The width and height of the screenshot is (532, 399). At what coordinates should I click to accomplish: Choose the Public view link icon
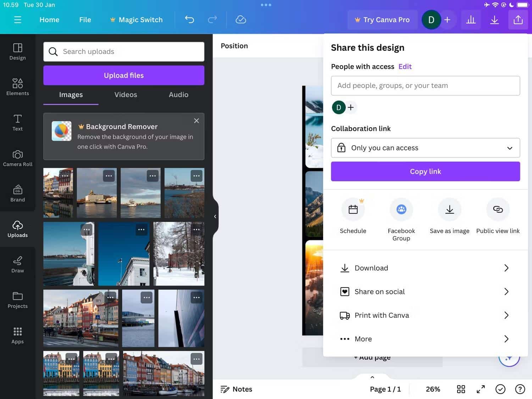(498, 210)
